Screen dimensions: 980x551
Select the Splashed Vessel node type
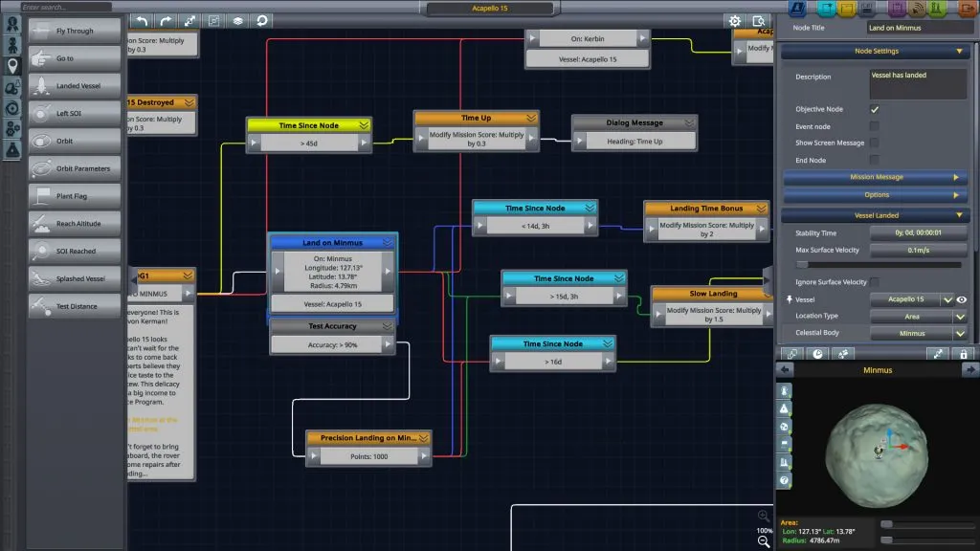tap(75, 278)
